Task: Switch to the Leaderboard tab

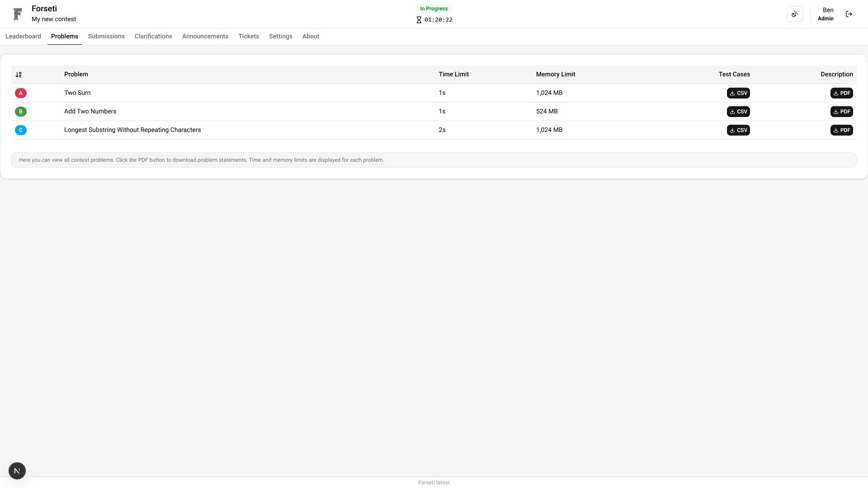Action: (x=23, y=36)
